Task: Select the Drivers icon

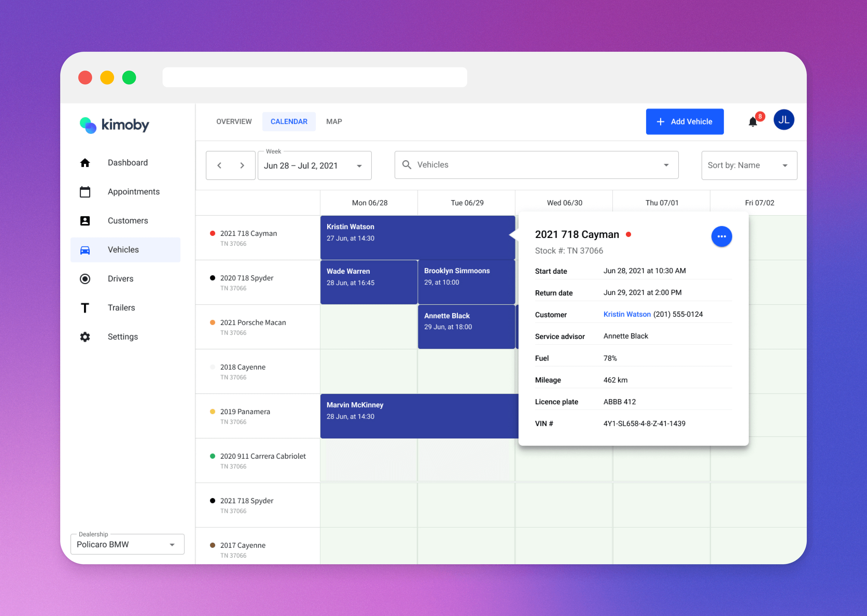Action: (85, 279)
